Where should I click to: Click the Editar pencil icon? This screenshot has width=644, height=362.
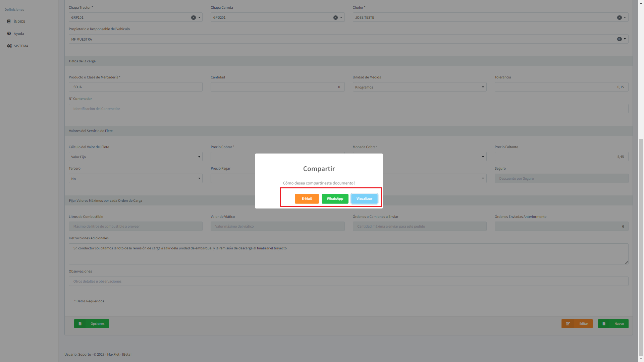coord(568,324)
